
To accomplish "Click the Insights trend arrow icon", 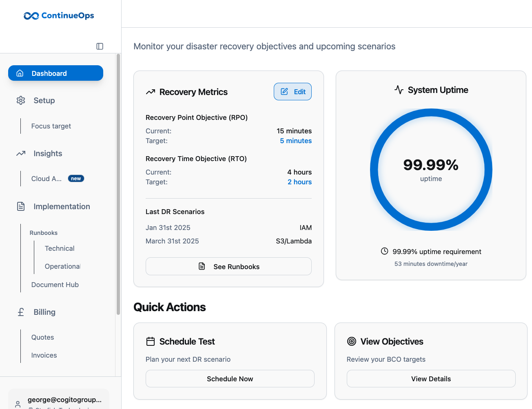I will [21, 154].
